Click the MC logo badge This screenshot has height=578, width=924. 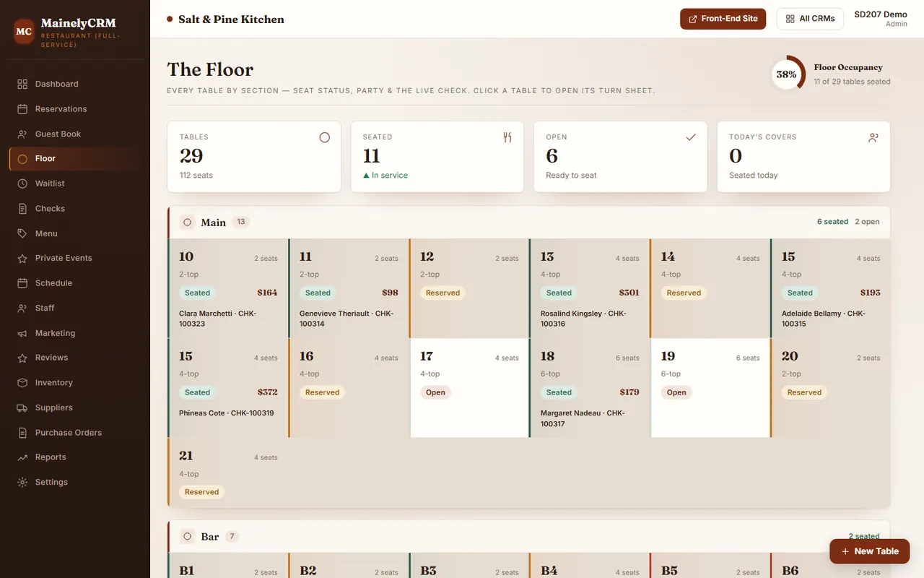pos(24,32)
